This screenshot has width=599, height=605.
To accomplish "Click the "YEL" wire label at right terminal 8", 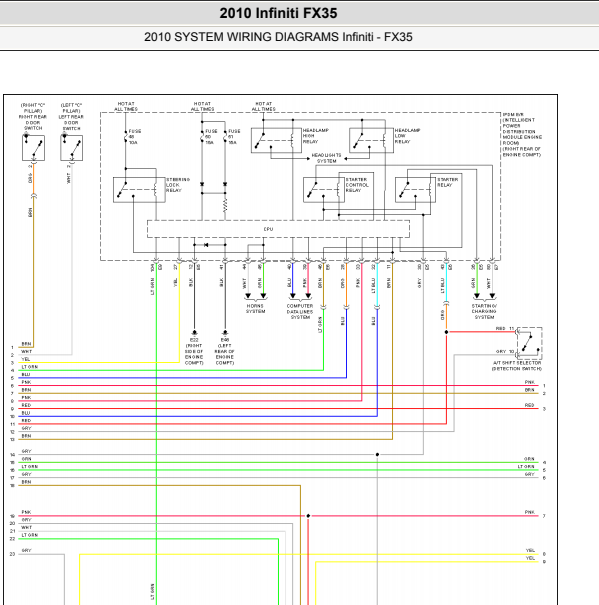I will tap(530, 551).
